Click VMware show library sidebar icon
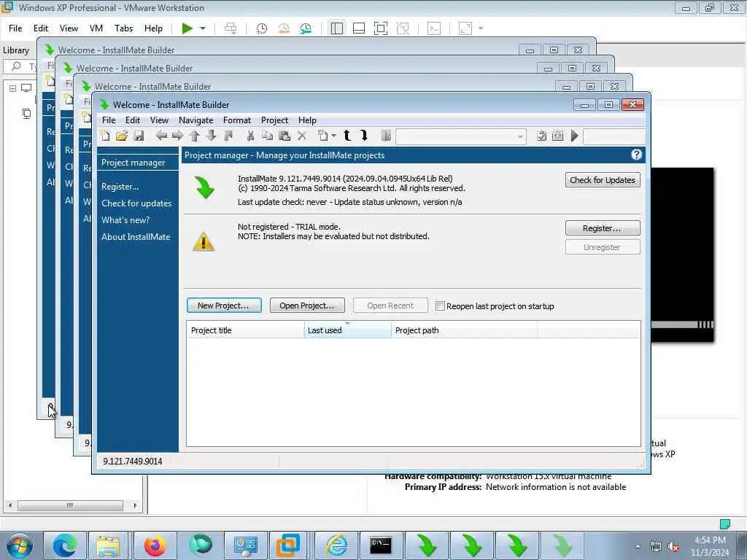The height and width of the screenshot is (560, 747). [x=337, y=28]
